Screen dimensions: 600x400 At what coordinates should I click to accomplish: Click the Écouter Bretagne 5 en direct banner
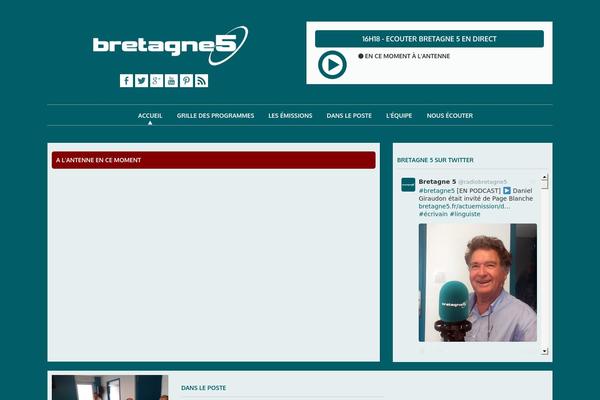click(429, 39)
